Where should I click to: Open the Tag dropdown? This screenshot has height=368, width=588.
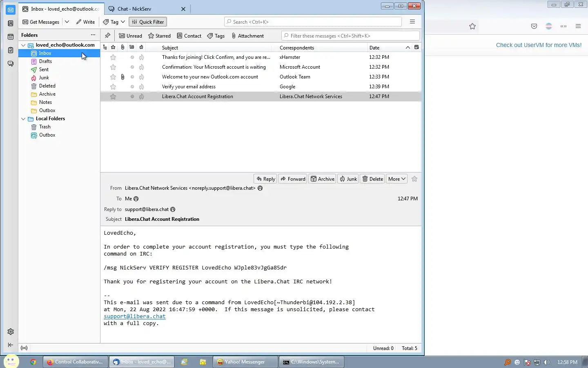point(114,22)
